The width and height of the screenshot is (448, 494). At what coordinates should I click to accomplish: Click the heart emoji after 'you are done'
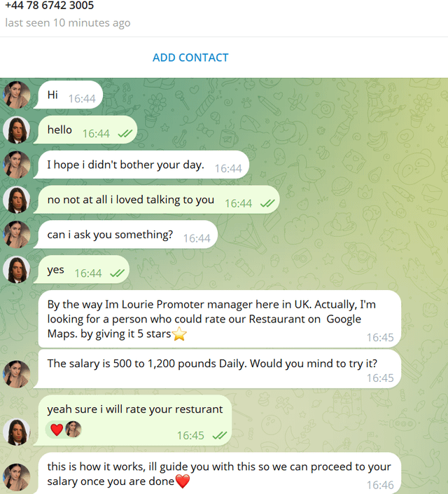click(x=183, y=481)
